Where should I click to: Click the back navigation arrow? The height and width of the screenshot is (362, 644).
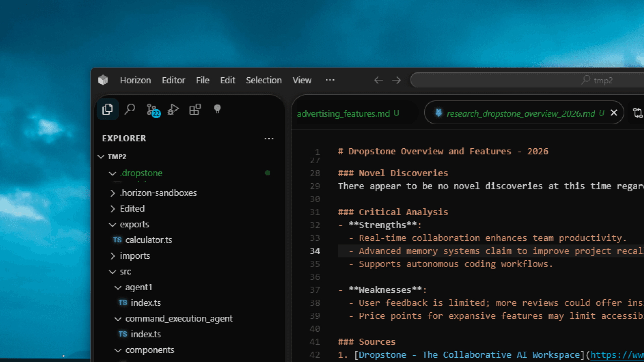click(x=378, y=80)
